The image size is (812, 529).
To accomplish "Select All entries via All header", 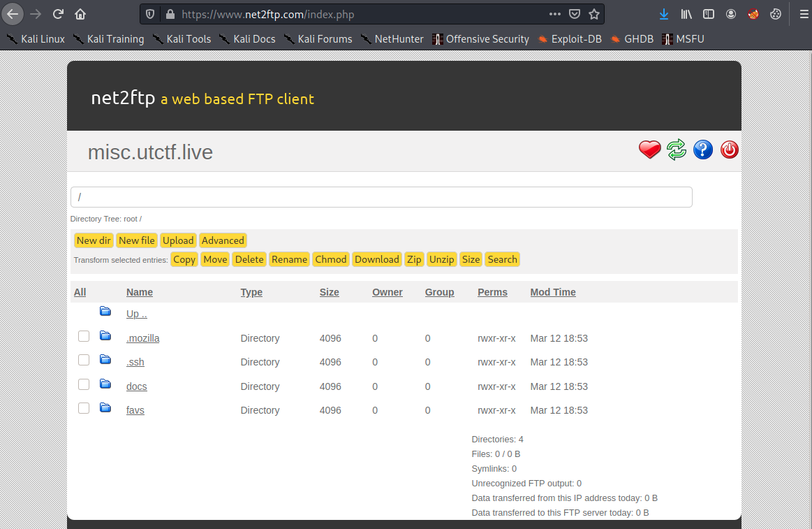I will (80, 292).
